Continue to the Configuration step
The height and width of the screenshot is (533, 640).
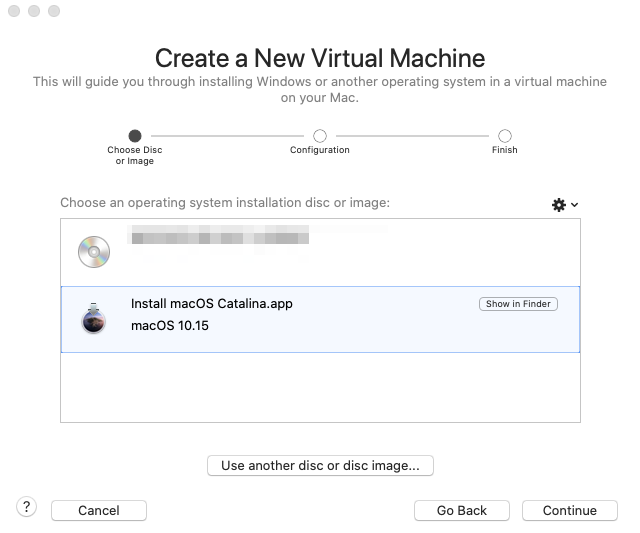click(570, 511)
